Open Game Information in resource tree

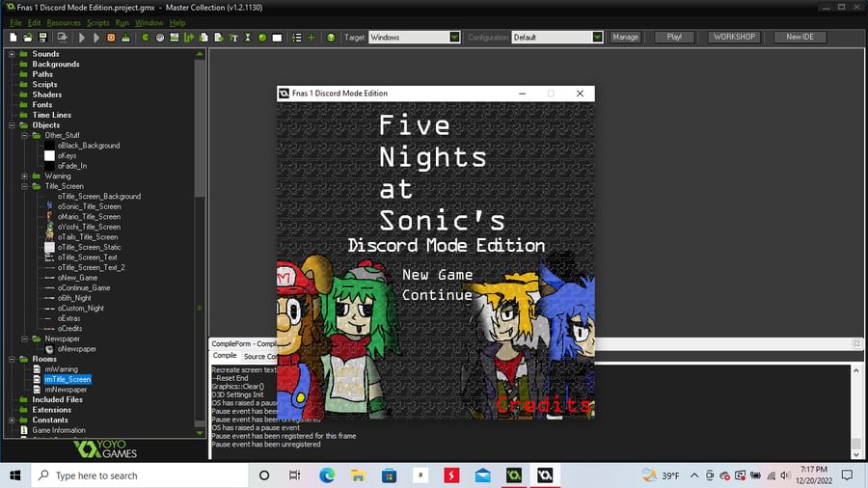59,430
